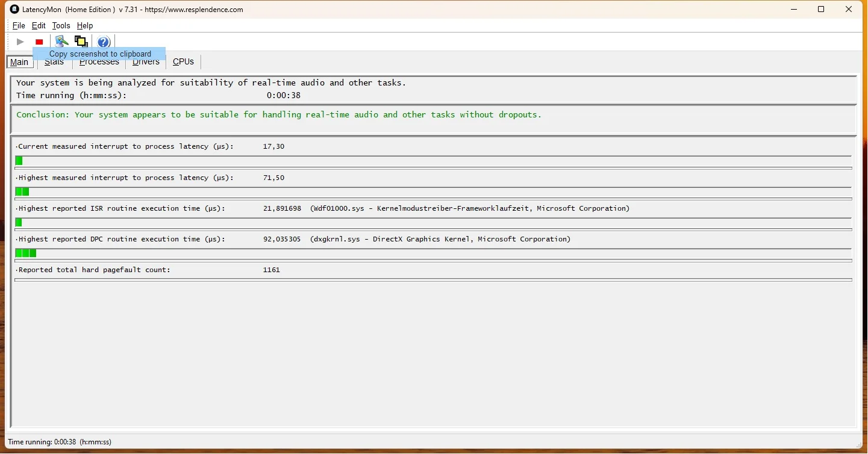Click the overlapping yellow squares toolbar icon
The image size is (868, 454).
[x=81, y=42]
